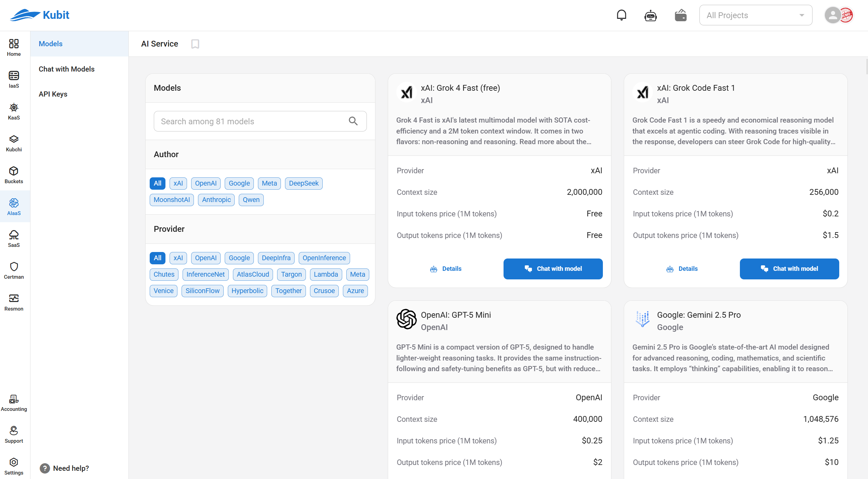
Task: Open SaaS section in sidebar
Action: coord(14,239)
